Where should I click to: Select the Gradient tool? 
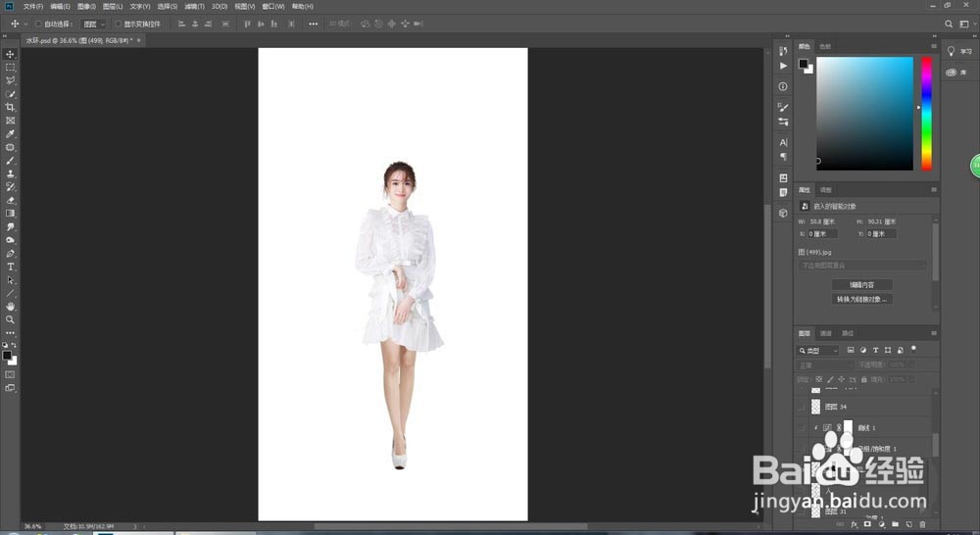pyautogui.click(x=10, y=214)
